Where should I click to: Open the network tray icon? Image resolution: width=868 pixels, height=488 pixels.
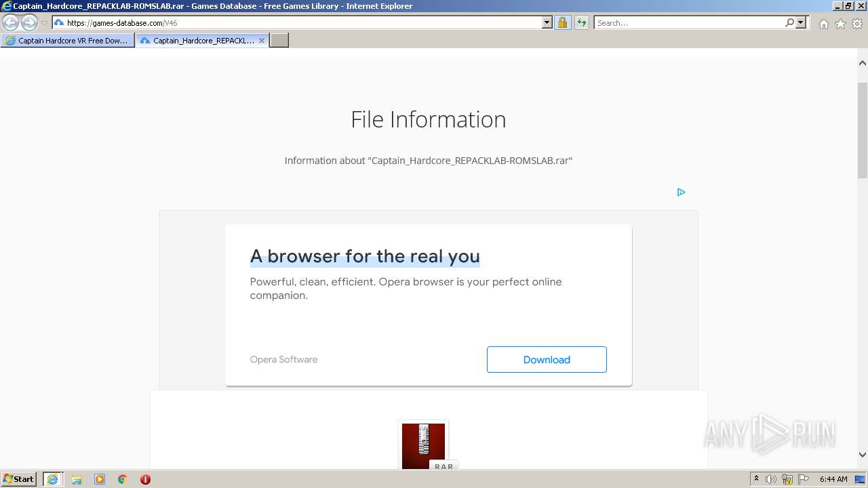787,479
